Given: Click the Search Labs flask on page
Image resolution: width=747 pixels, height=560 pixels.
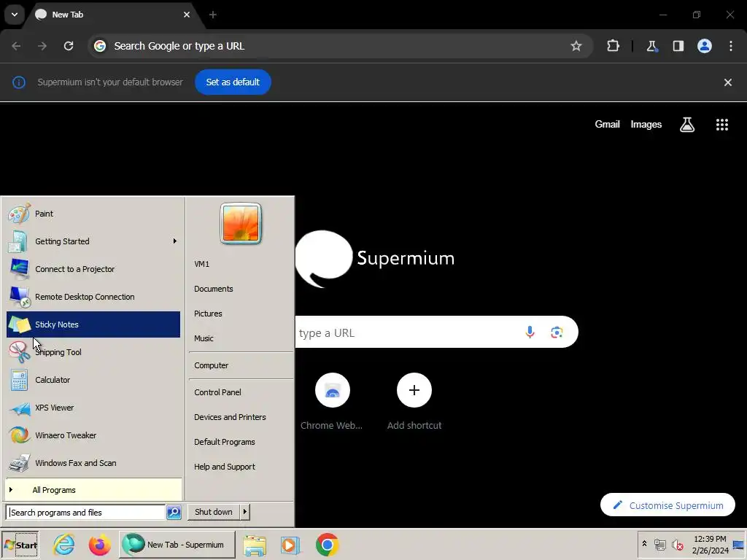Looking at the screenshot, I should click(x=687, y=124).
